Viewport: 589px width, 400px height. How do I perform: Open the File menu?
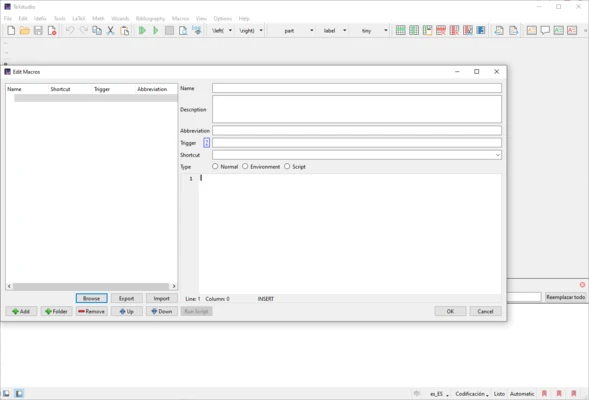pyautogui.click(x=8, y=18)
